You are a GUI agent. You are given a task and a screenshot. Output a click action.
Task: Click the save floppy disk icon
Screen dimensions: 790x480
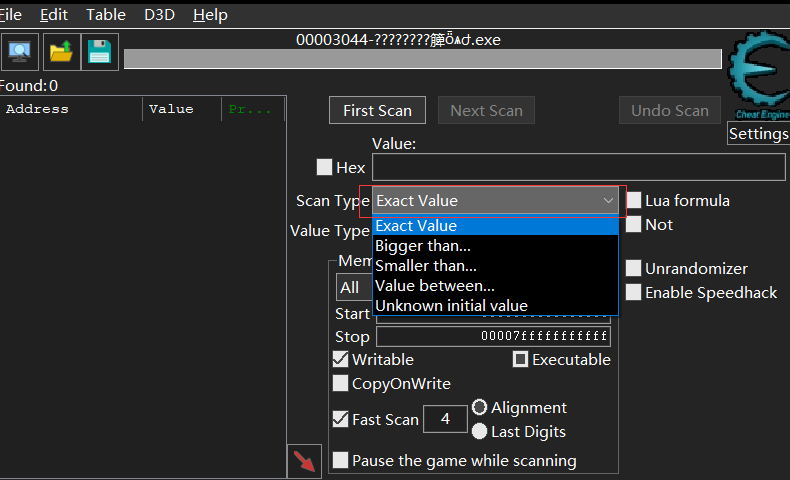pyautogui.click(x=99, y=51)
